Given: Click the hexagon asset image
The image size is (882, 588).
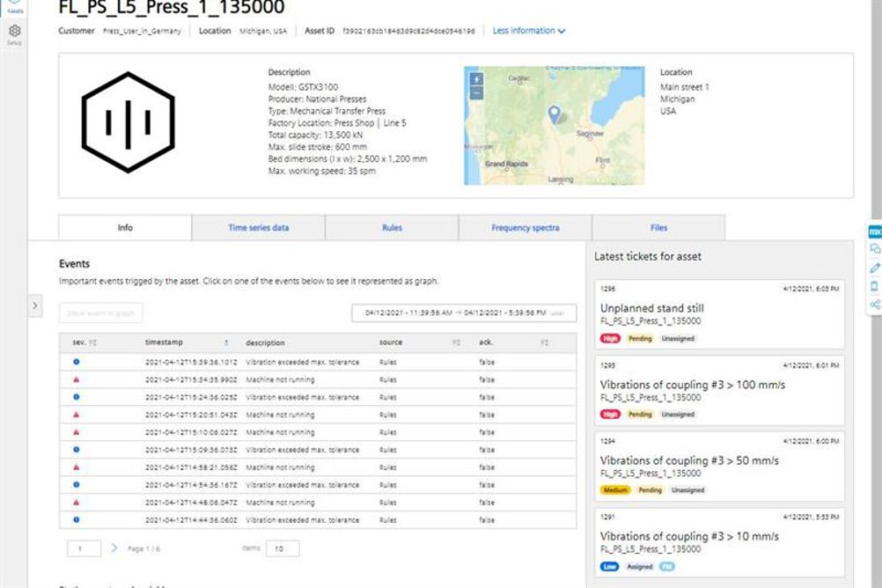Looking at the screenshot, I should 129,122.
